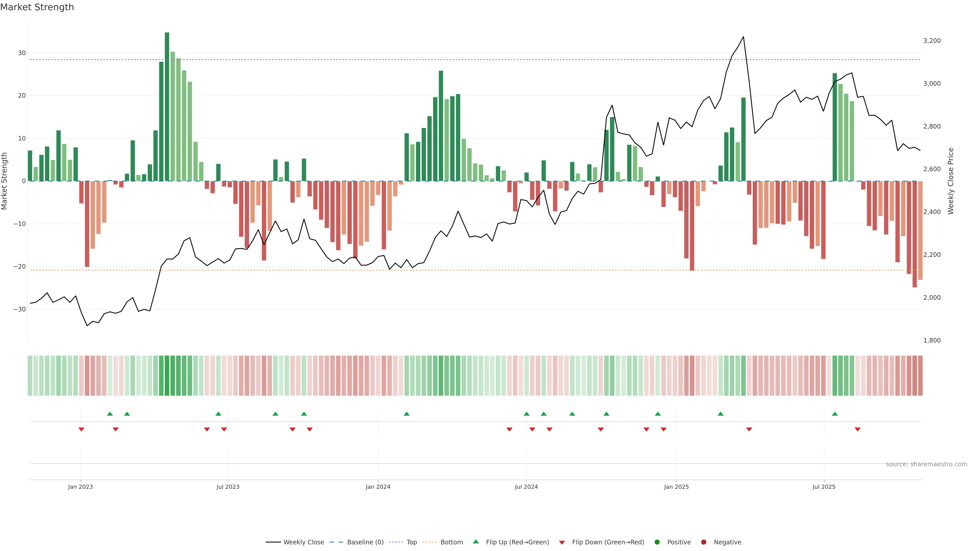Click the first red flip-down marker at Jan 2023

point(81,429)
